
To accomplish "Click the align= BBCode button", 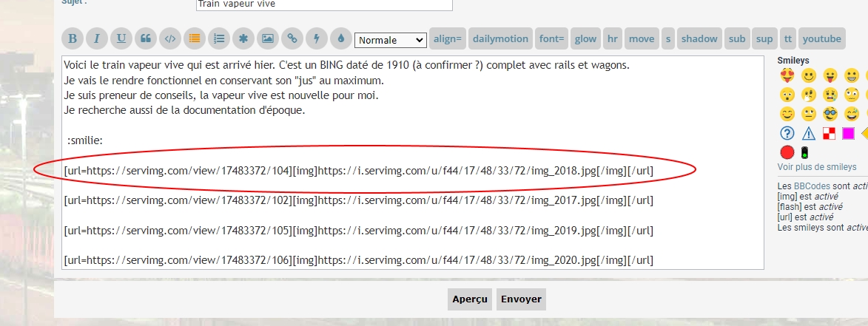I will click(447, 39).
